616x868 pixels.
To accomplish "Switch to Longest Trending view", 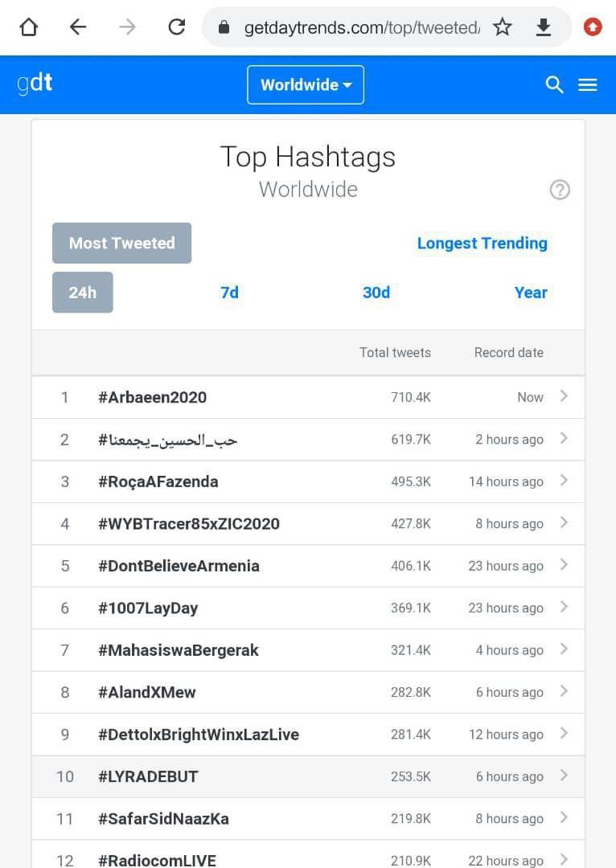I will [482, 243].
